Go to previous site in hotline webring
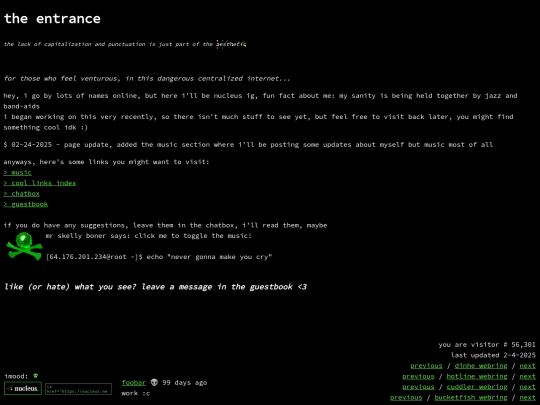 point(418,376)
